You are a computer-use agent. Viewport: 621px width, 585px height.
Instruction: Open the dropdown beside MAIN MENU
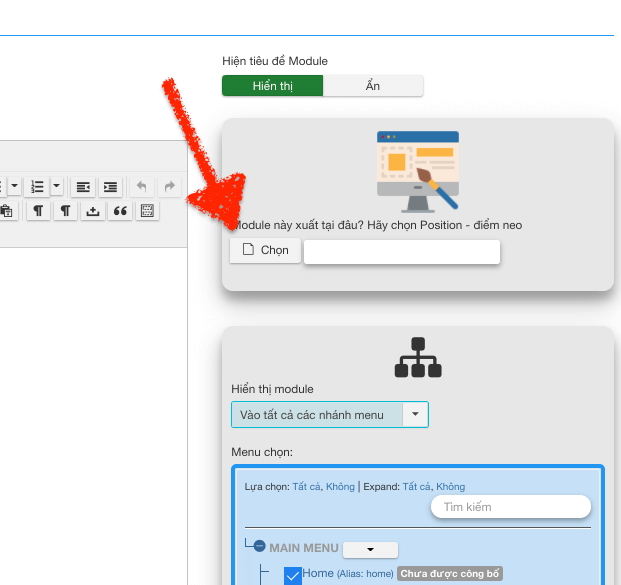[370, 550]
